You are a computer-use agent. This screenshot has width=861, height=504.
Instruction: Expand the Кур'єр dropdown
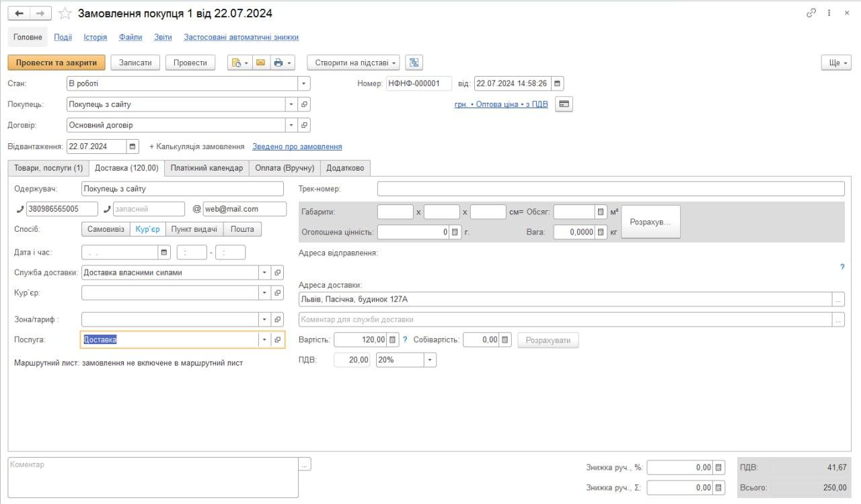point(265,293)
